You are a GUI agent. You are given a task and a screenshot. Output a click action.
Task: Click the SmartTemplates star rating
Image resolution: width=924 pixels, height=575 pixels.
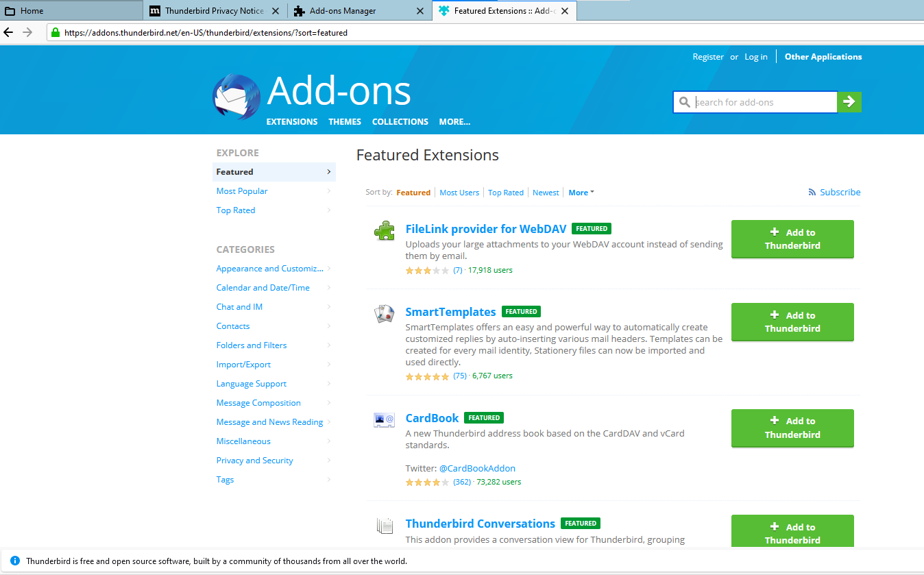[427, 376]
